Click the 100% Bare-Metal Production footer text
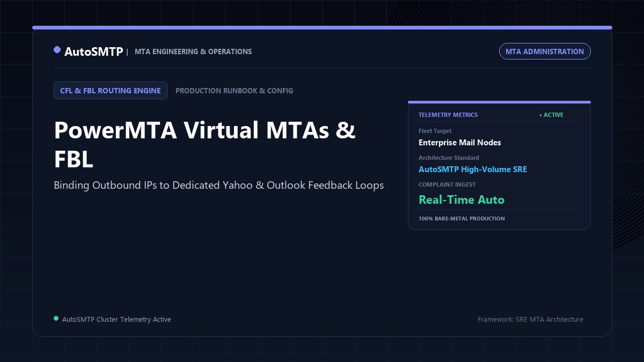 click(462, 219)
